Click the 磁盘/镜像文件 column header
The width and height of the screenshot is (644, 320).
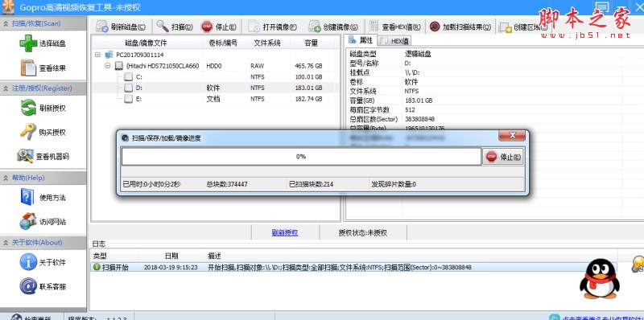coord(147,43)
